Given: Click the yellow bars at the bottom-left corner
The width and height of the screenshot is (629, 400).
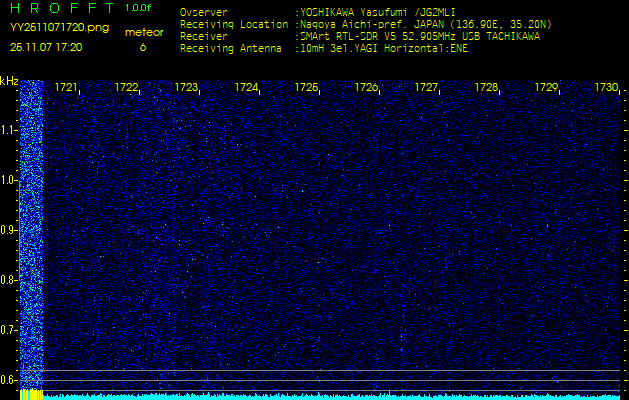Looking at the screenshot, I should tap(31, 394).
